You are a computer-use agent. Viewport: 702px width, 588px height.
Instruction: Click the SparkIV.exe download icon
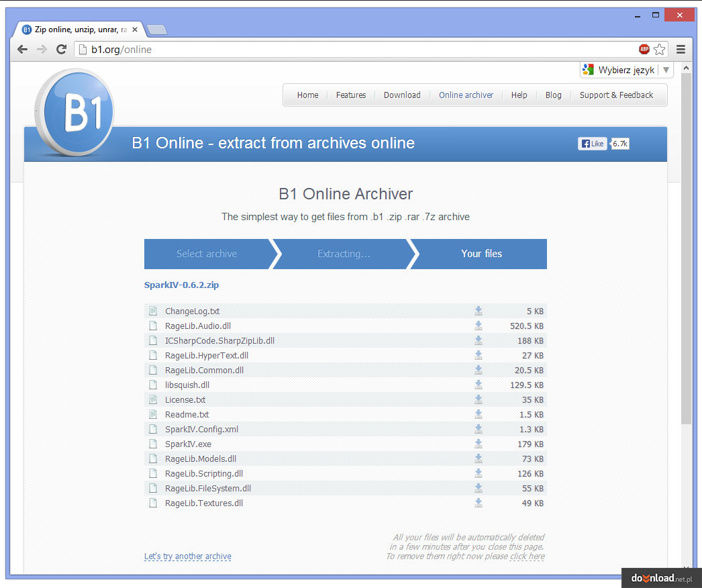[478, 444]
